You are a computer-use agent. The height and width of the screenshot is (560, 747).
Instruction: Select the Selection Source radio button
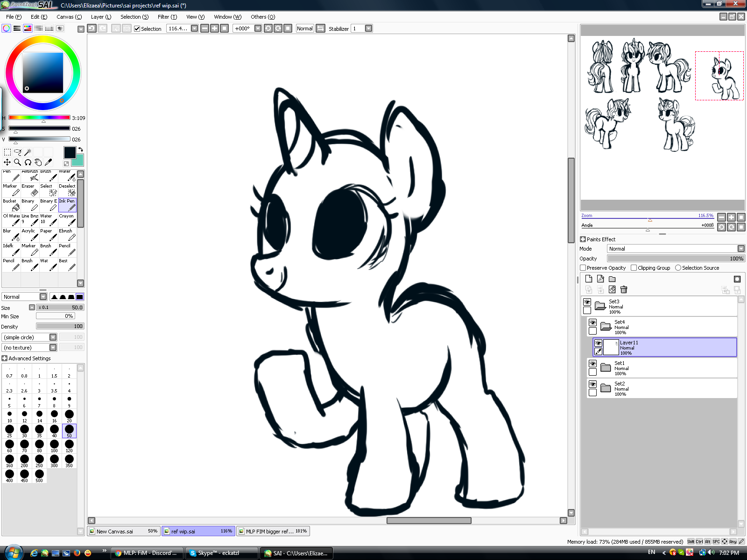(678, 268)
